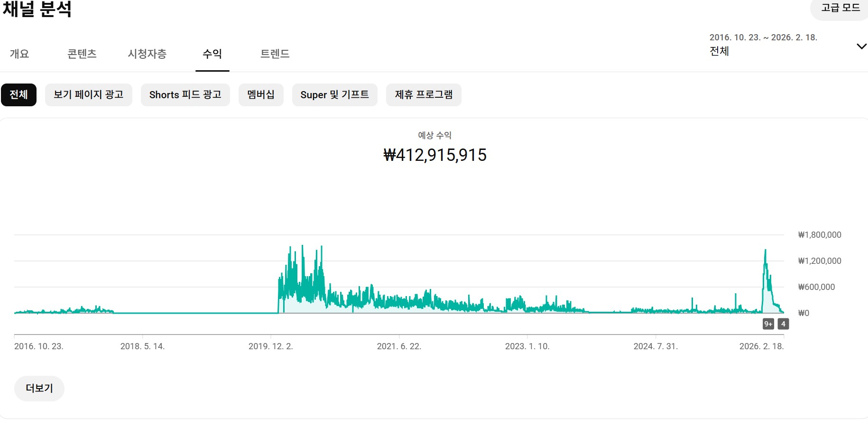Choose the Super 및 기프트 chip

334,95
